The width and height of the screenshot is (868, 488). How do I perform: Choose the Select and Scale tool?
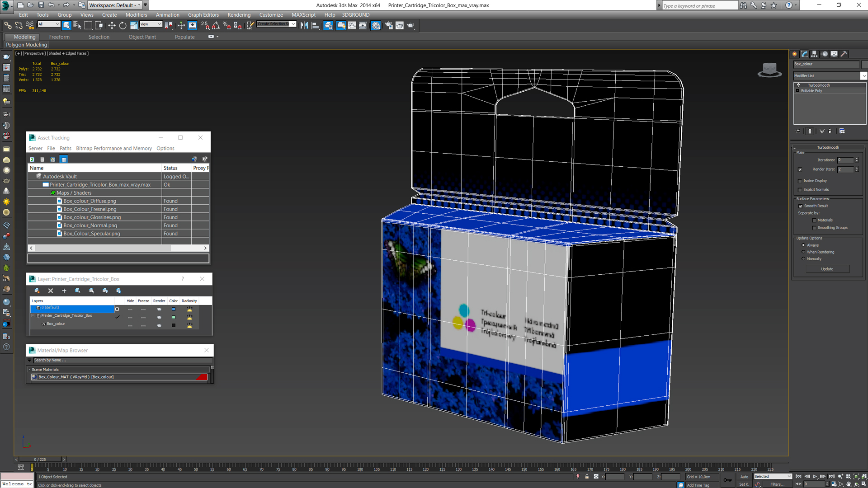(134, 26)
